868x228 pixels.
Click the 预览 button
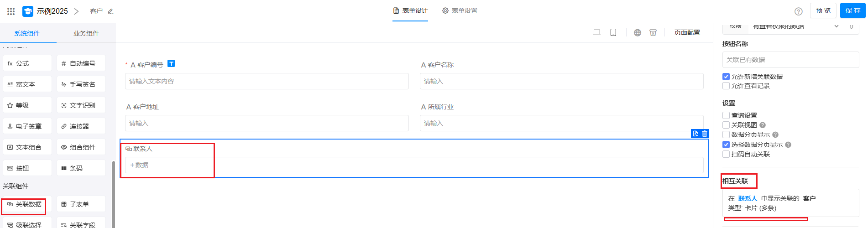(823, 10)
